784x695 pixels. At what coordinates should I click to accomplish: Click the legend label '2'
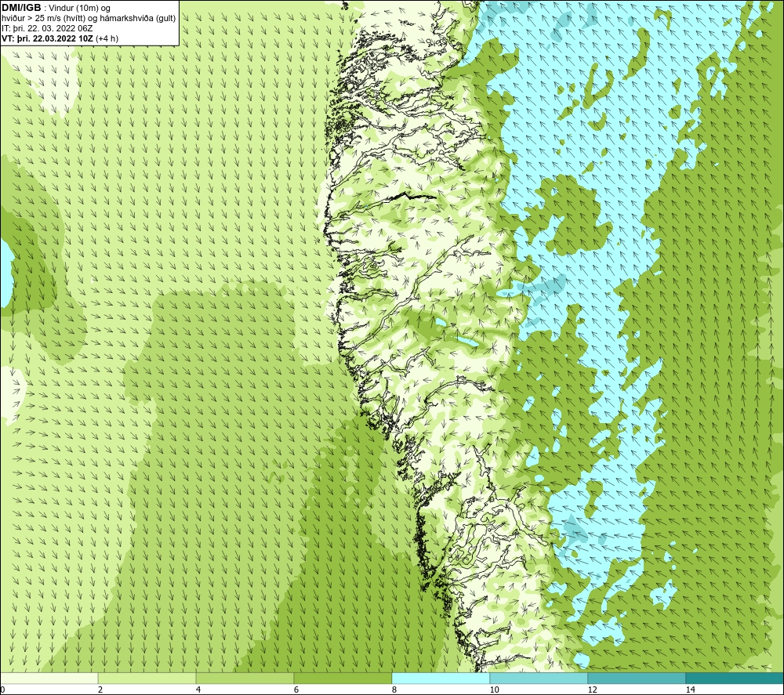pos(100,690)
